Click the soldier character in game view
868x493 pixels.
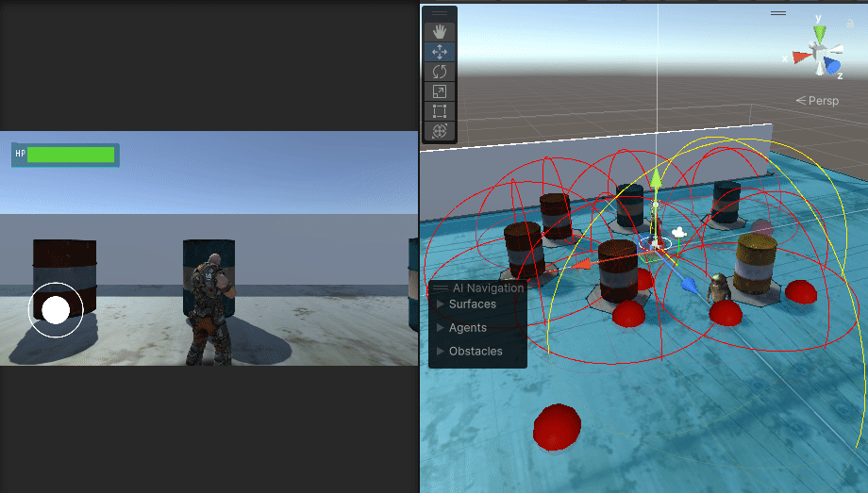pyautogui.click(x=209, y=310)
